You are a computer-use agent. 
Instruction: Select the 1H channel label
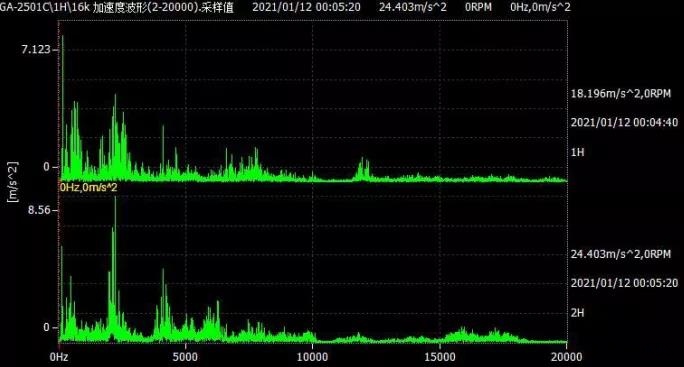pyautogui.click(x=578, y=152)
